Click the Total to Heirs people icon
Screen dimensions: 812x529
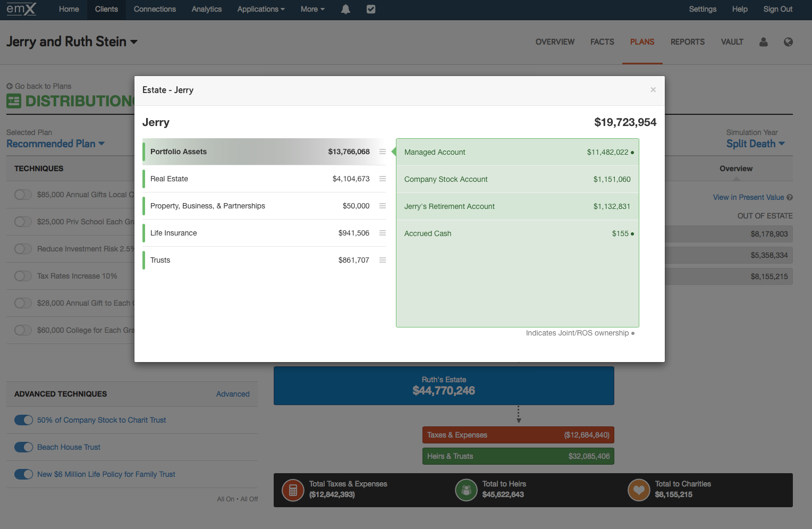coord(466,490)
